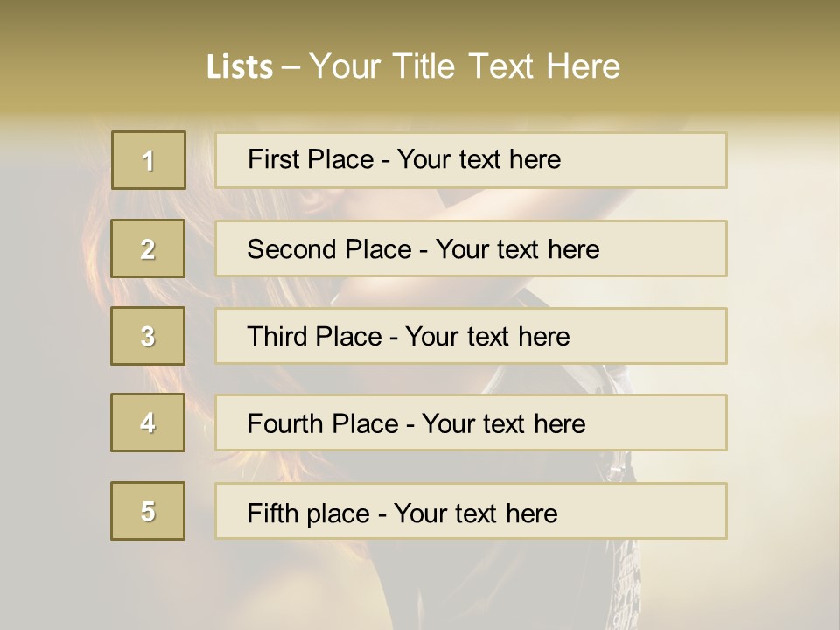Select the "Your Title Text Here" heading text
The image size is (840, 630).
pos(465,66)
